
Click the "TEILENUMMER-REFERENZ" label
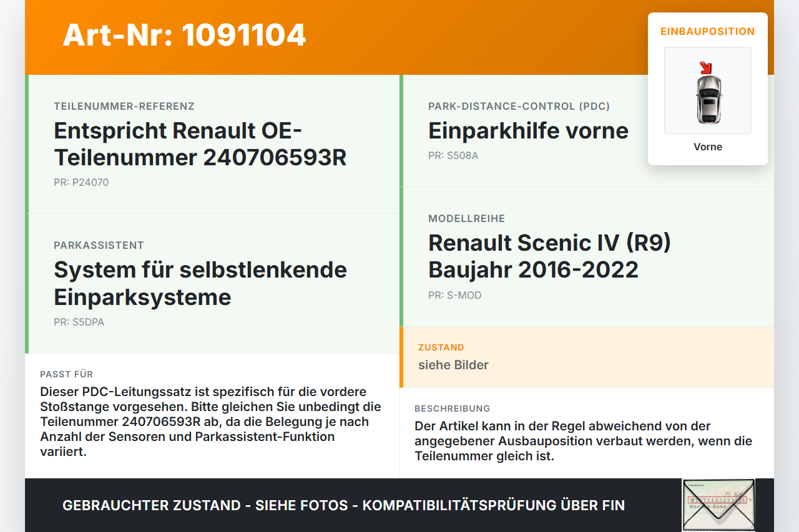click(124, 107)
